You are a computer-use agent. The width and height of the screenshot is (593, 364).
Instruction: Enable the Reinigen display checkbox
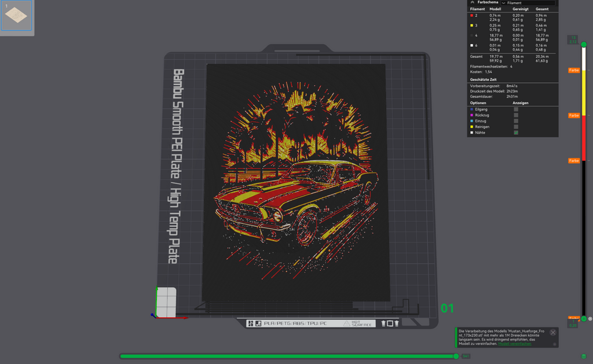point(516,127)
